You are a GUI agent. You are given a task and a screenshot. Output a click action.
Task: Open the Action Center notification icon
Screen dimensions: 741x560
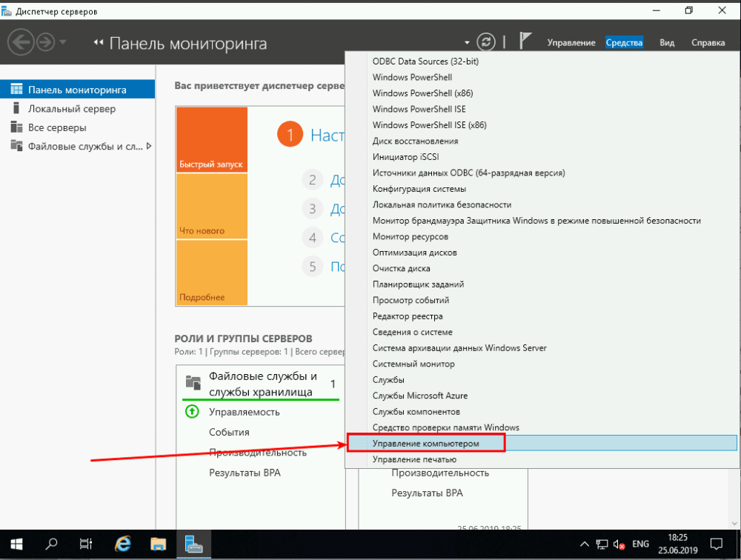716,544
